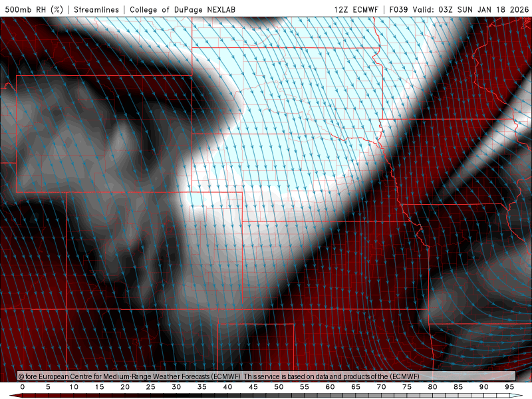The image size is (532, 399).
Task: Select the "15" label on color scale
Action: click(99, 387)
